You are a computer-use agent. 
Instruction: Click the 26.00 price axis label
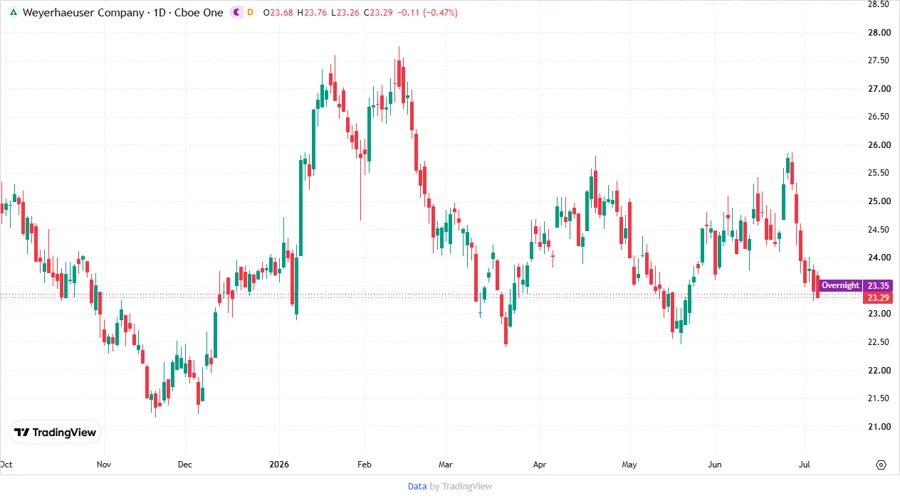(879, 145)
